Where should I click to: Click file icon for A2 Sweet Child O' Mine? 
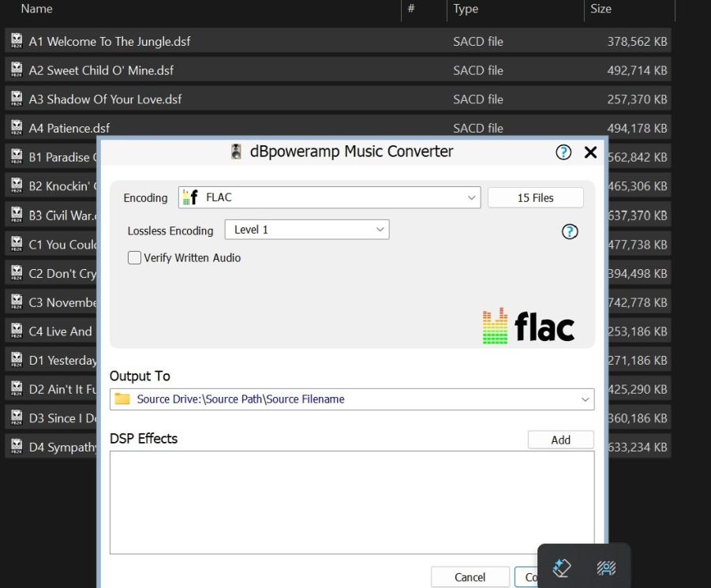(17, 70)
